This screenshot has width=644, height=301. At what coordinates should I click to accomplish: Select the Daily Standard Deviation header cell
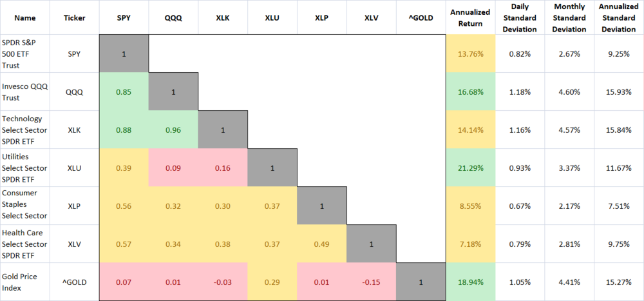[519, 17]
